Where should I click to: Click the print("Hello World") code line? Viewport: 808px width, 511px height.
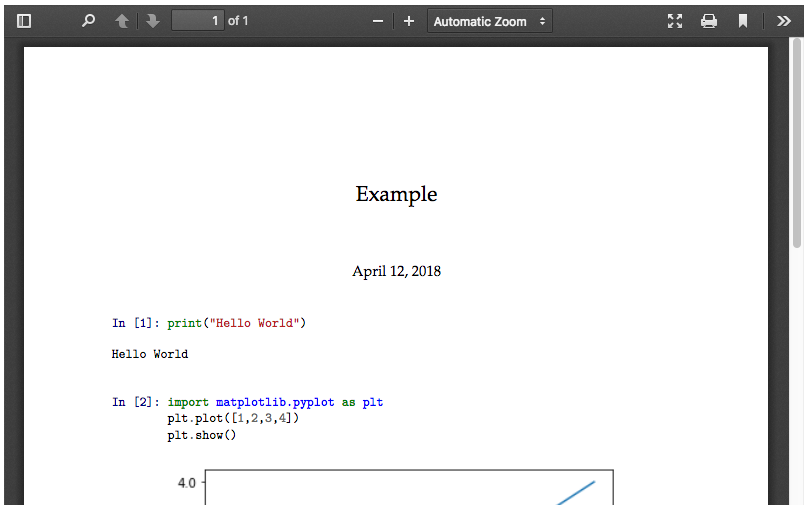tap(237, 323)
